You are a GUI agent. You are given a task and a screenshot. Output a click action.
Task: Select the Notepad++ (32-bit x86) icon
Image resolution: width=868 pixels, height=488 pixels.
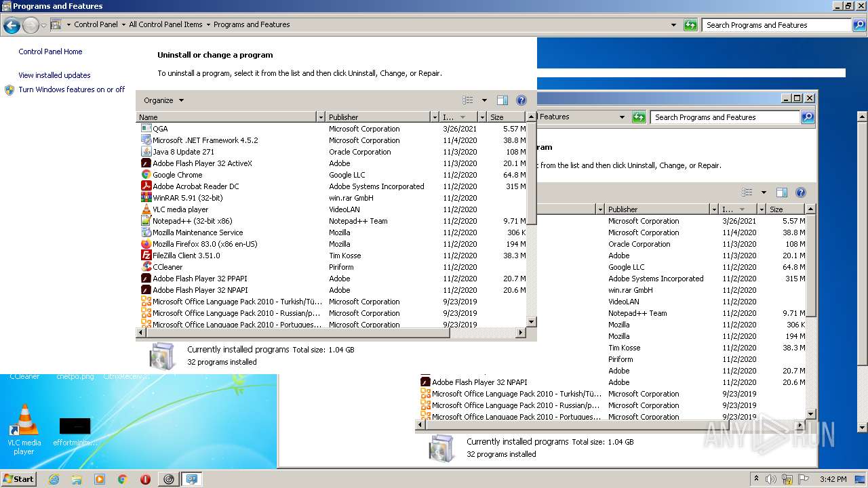click(x=146, y=221)
